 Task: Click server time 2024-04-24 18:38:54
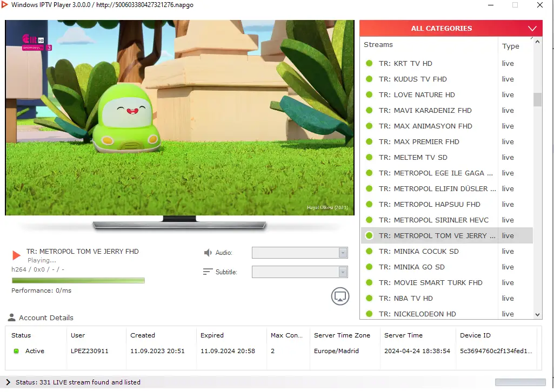click(x=417, y=351)
